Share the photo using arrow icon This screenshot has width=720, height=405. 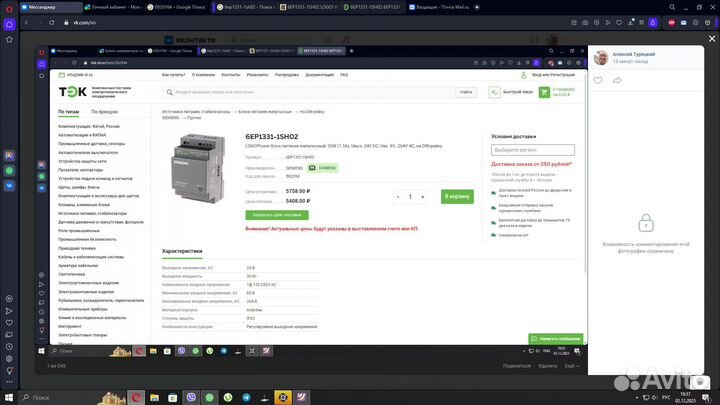(x=617, y=80)
